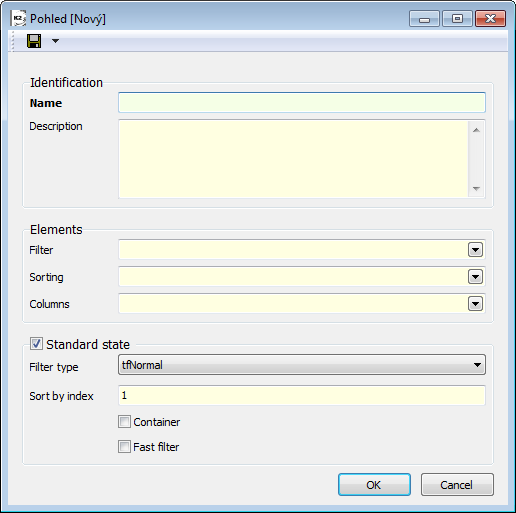Close the Pohled dialog window
Screen dimensions: 516x513
pyautogui.click(x=490, y=19)
